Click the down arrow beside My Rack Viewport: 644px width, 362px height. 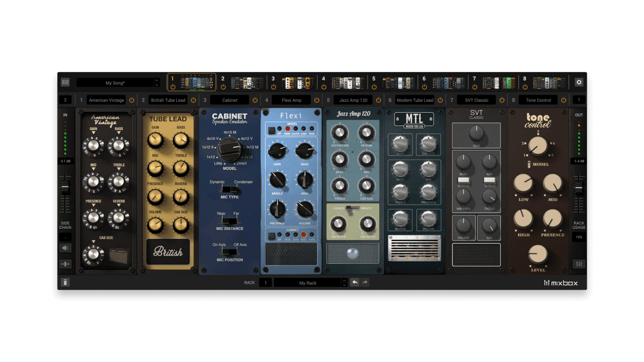344,284
